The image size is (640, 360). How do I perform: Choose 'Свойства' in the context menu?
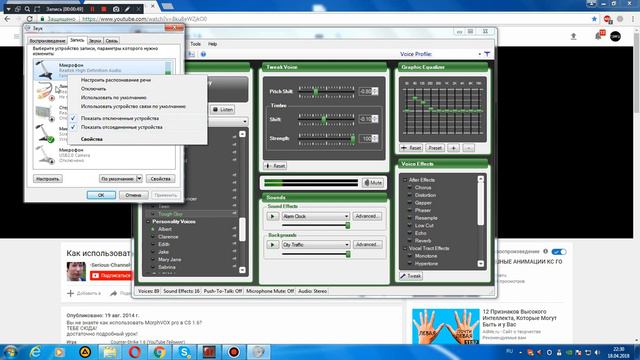tap(91, 139)
